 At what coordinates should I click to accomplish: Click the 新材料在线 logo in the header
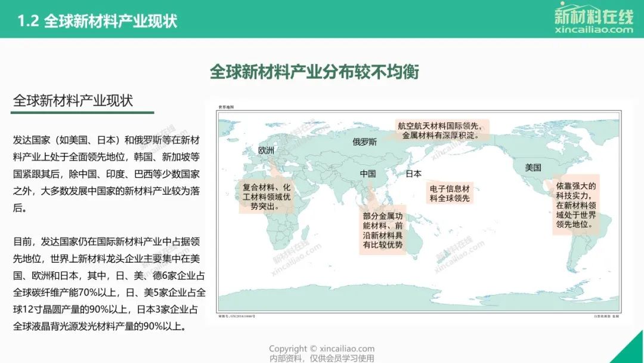point(593,14)
